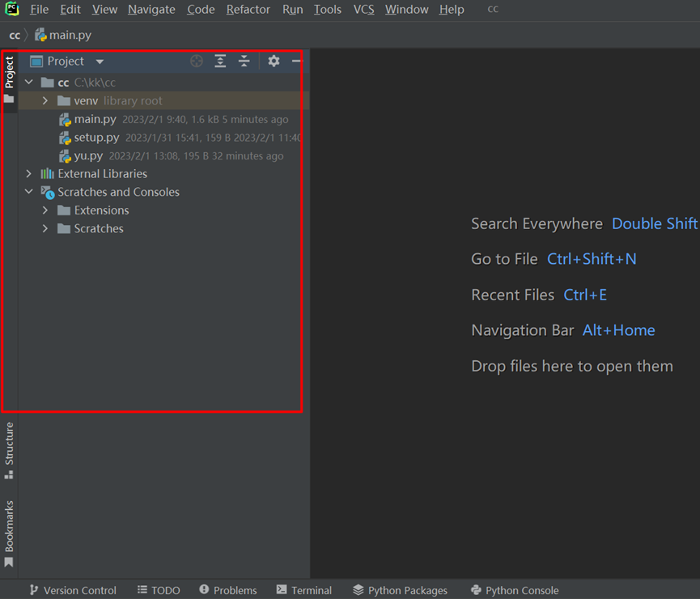Image resolution: width=700 pixels, height=599 pixels.
Task: Open the File menu
Action: (x=40, y=10)
